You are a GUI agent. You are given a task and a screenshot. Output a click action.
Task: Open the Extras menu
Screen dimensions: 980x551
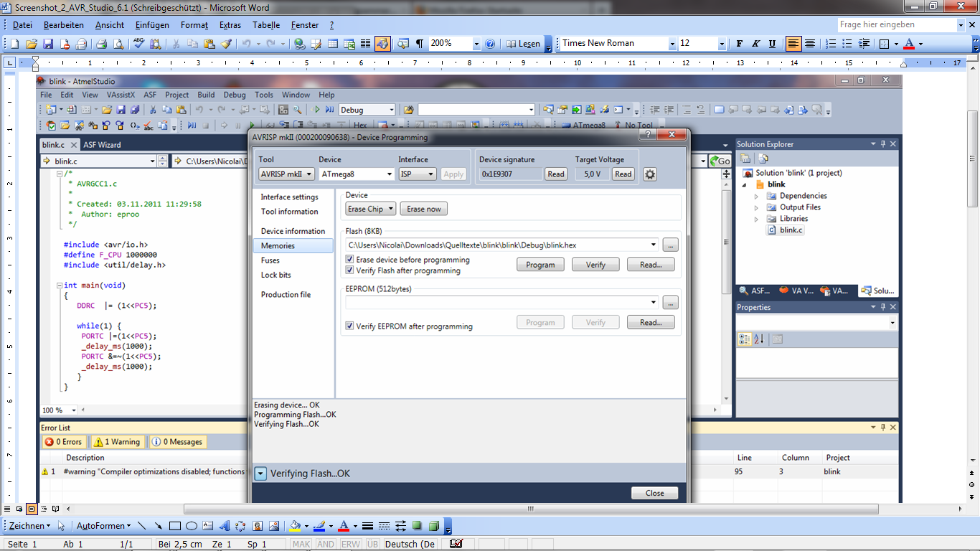coord(230,25)
